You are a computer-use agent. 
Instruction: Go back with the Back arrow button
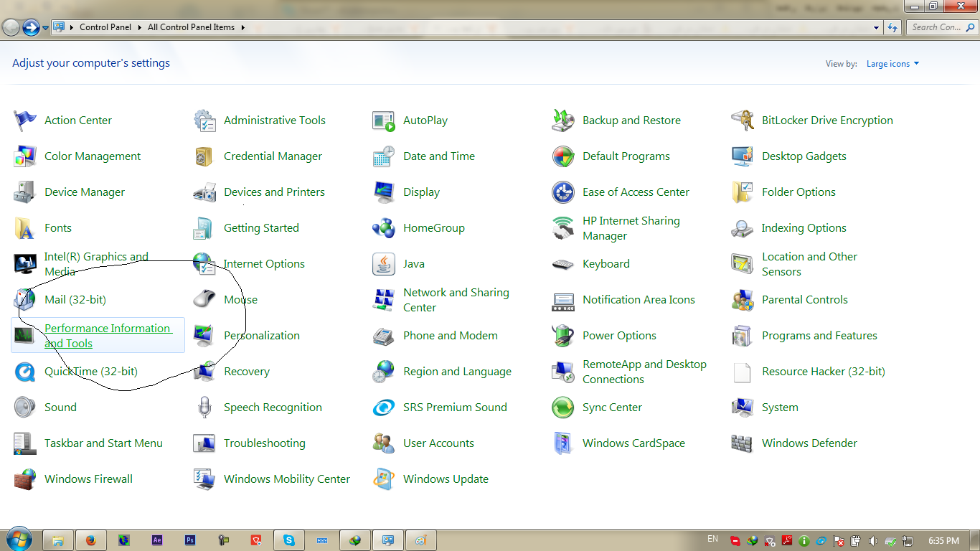[11, 27]
